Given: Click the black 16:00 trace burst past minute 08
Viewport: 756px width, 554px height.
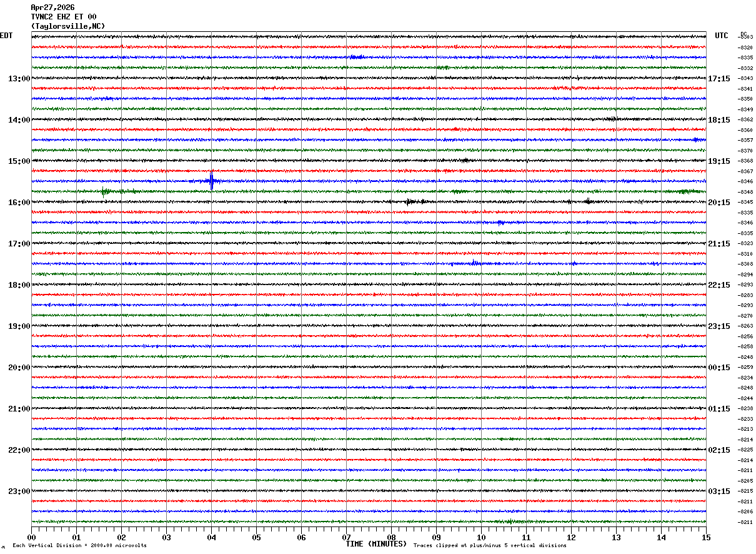Looking at the screenshot, I should point(410,201).
